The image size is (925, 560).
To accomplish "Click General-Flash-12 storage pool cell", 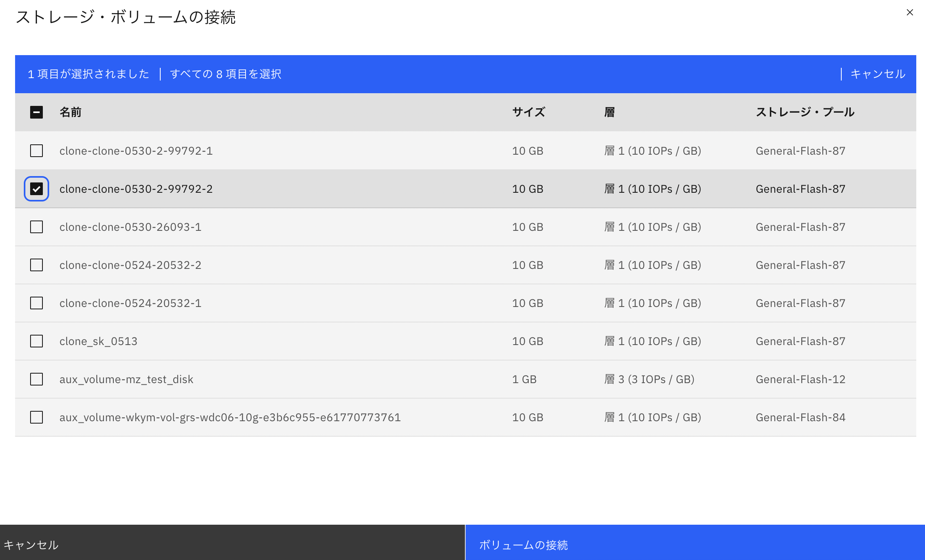I will [x=800, y=379].
